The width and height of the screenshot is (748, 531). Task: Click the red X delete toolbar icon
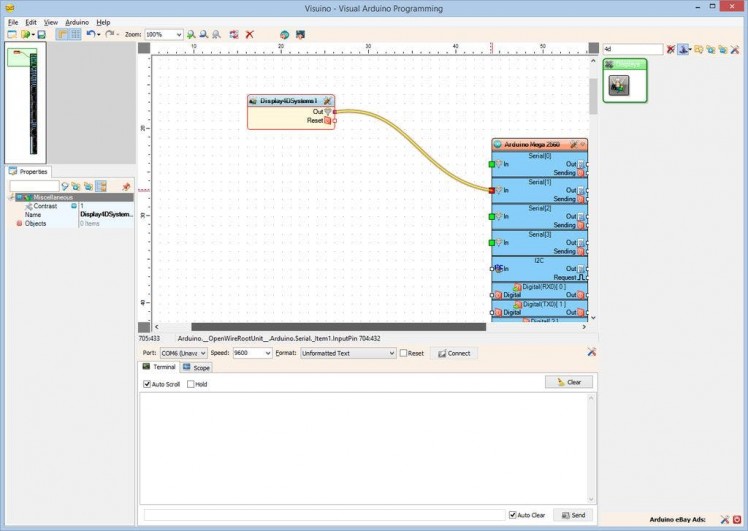[249, 34]
